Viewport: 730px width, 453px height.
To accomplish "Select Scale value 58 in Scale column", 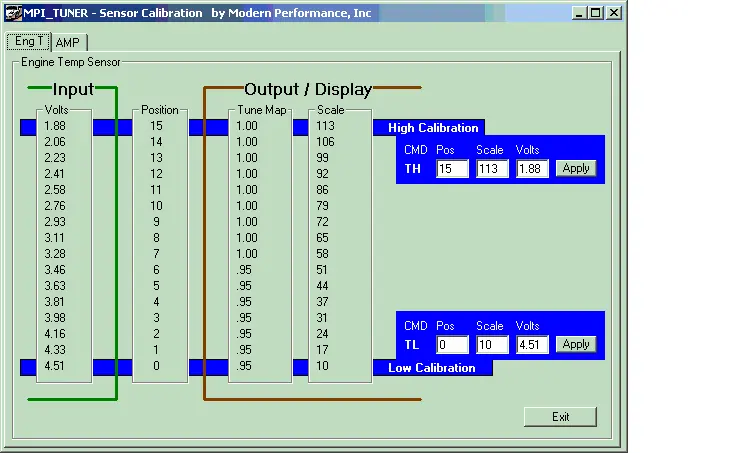I will (x=322, y=254).
